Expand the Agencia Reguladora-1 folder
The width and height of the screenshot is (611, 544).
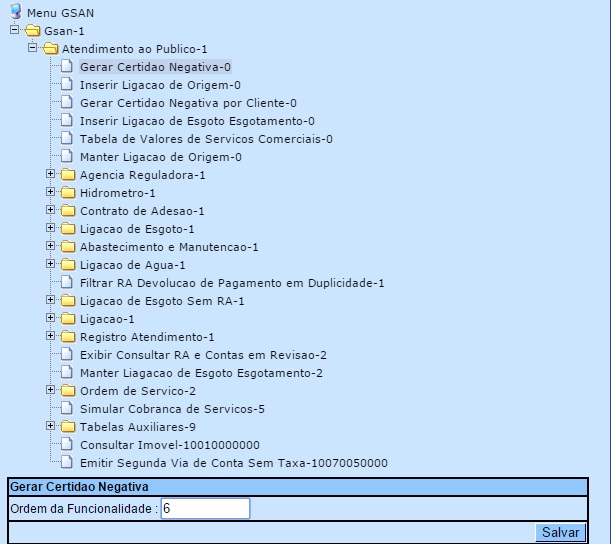click(x=51, y=174)
